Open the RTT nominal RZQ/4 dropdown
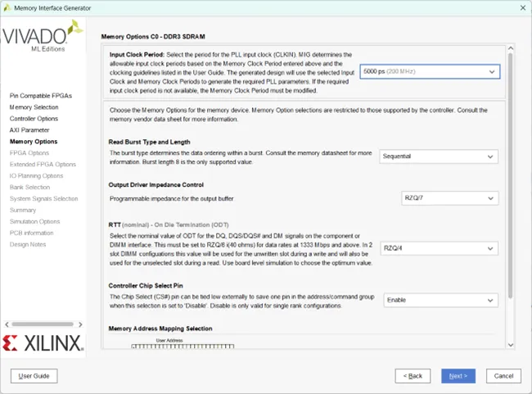Viewport: 532px width, 394px height. click(439, 248)
